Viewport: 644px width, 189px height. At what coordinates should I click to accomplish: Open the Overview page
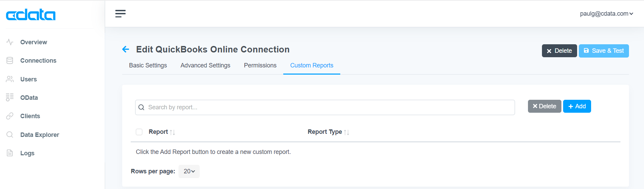point(33,42)
